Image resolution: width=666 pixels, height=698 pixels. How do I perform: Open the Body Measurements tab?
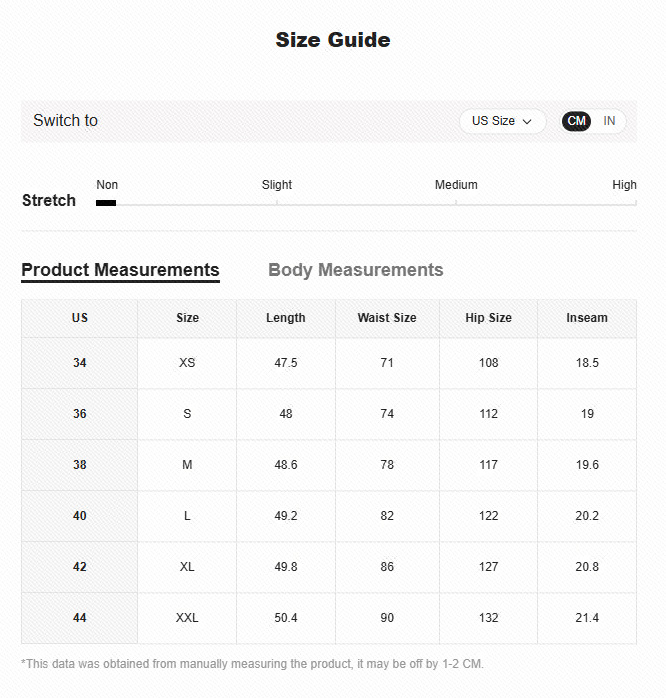(355, 270)
